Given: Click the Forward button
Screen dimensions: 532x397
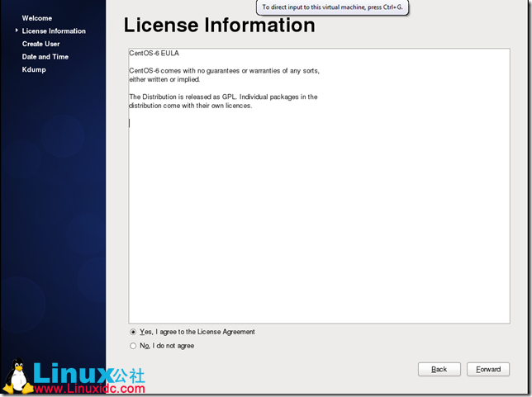Looking at the screenshot, I should tap(488, 369).
